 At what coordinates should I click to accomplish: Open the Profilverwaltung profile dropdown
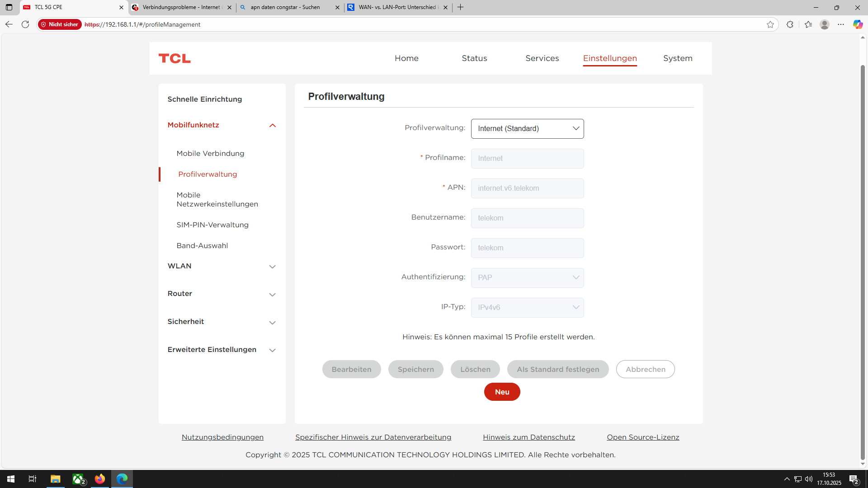pos(527,129)
